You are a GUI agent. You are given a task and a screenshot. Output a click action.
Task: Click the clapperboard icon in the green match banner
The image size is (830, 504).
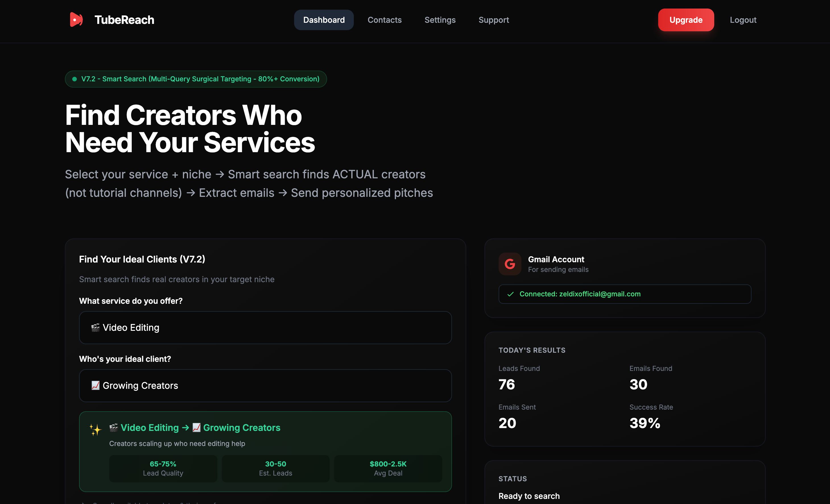pos(114,427)
